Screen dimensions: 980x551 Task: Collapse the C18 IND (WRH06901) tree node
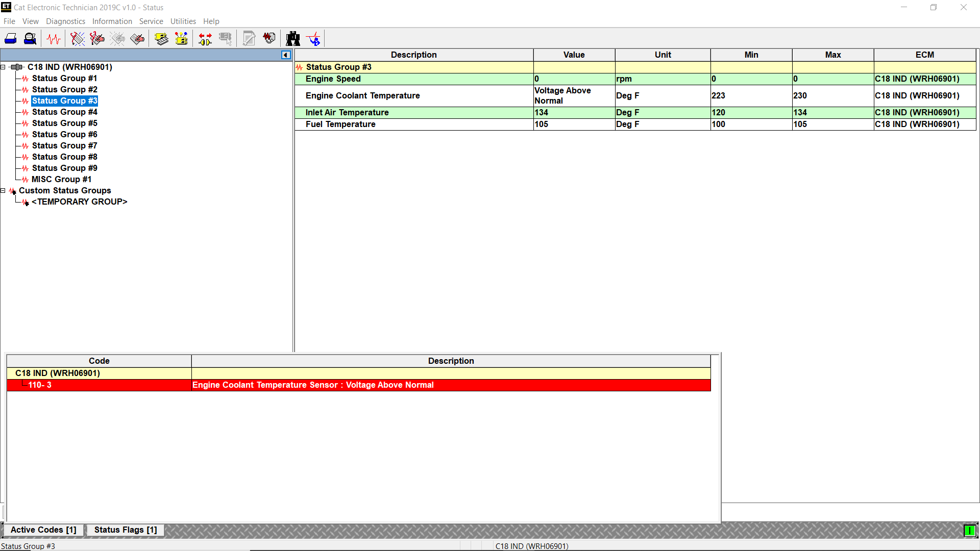point(3,67)
